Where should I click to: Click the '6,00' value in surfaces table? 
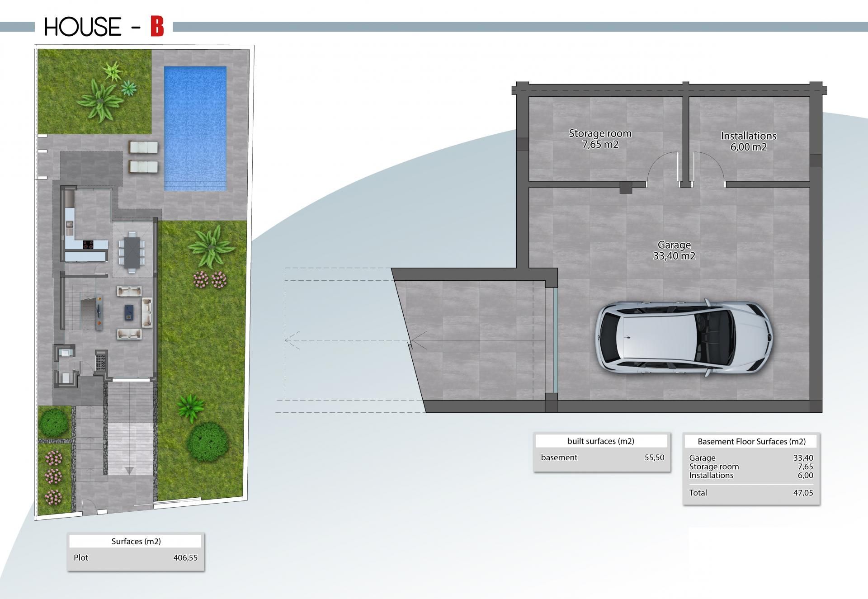point(805,475)
